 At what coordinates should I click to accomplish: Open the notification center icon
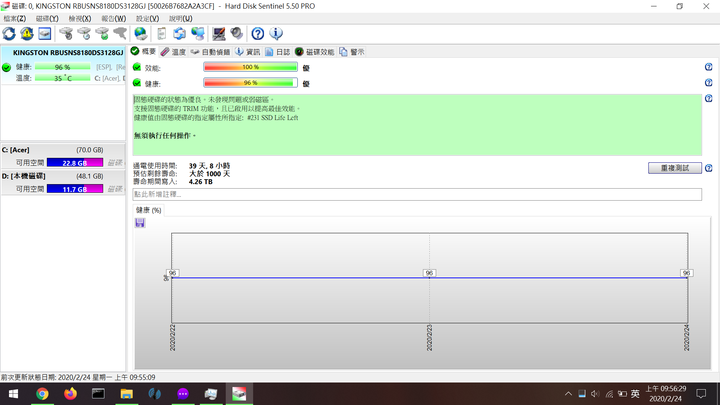(x=701, y=394)
